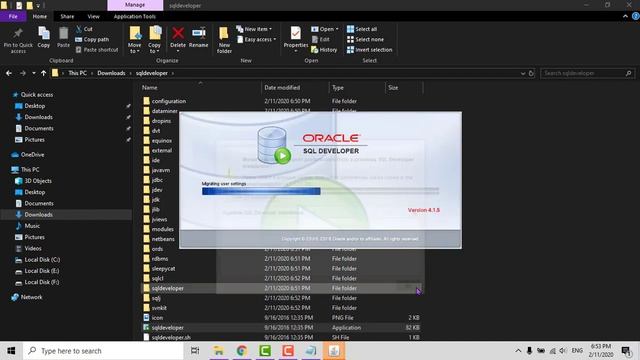Open the Move to dropdown

click(x=134, y=40)
